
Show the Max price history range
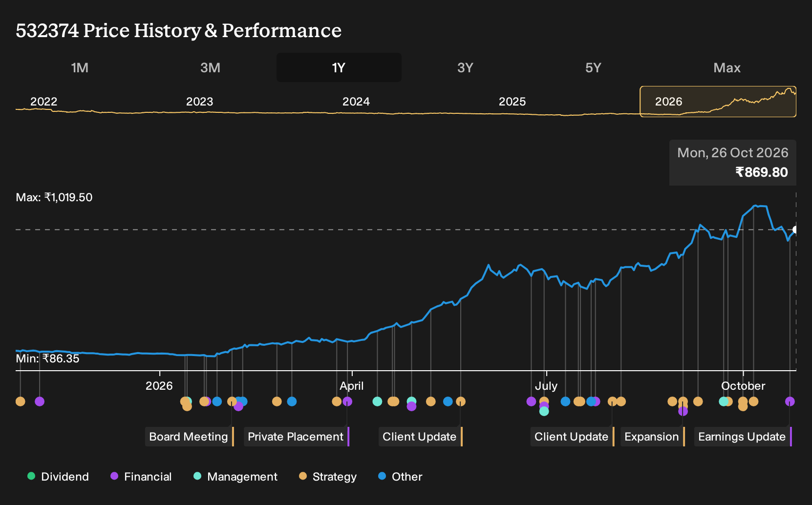click(727, 67)
